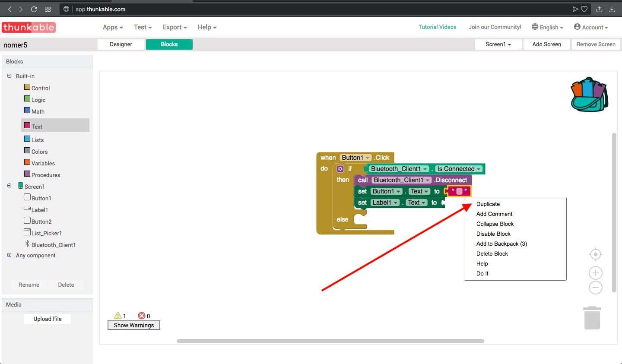Click the Label1 component icon
622x364 pixels.
(x=27, y=209)
